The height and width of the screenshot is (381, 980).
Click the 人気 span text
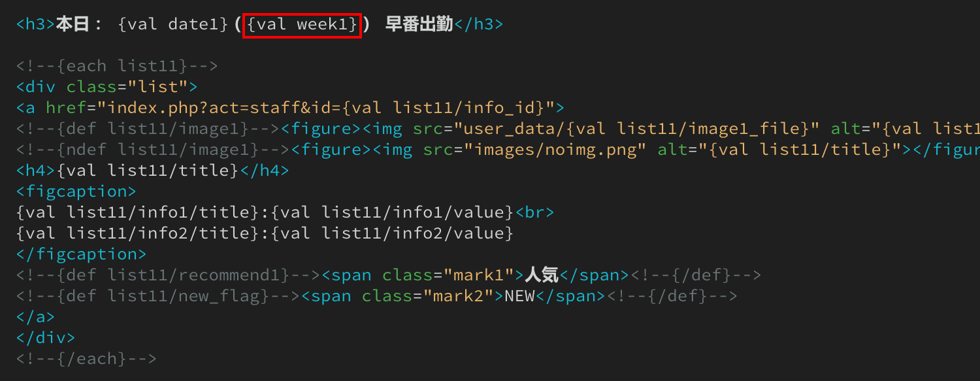pos(542,275)
